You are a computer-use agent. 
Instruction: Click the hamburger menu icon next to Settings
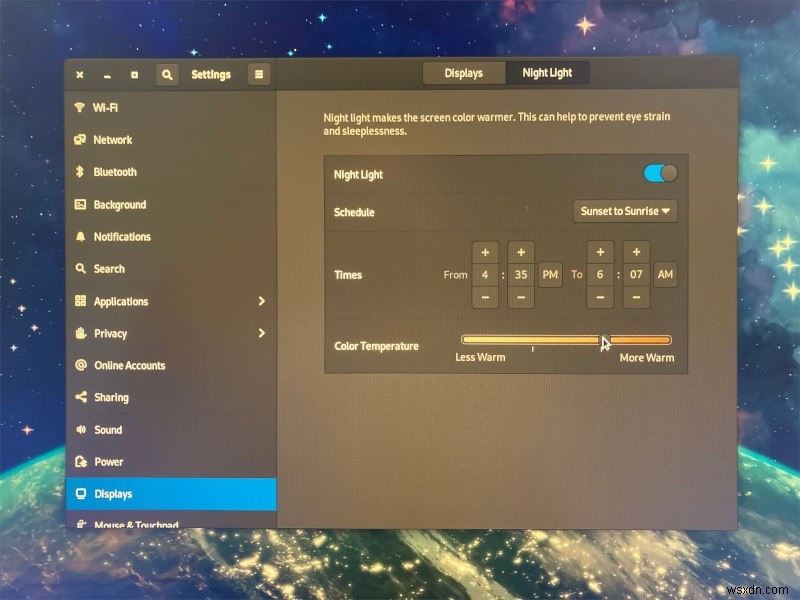[x=257, y=74]
